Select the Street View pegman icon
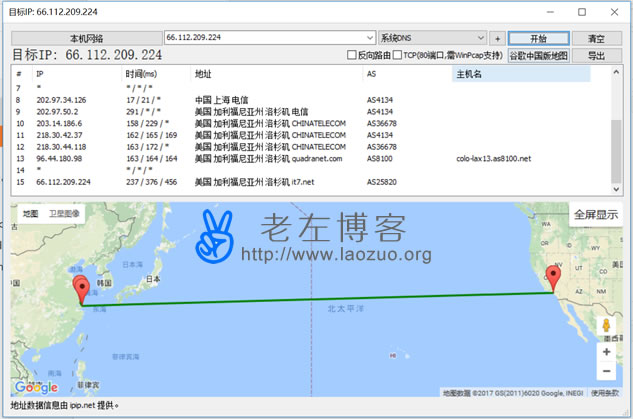 click(x=606, y=326)
